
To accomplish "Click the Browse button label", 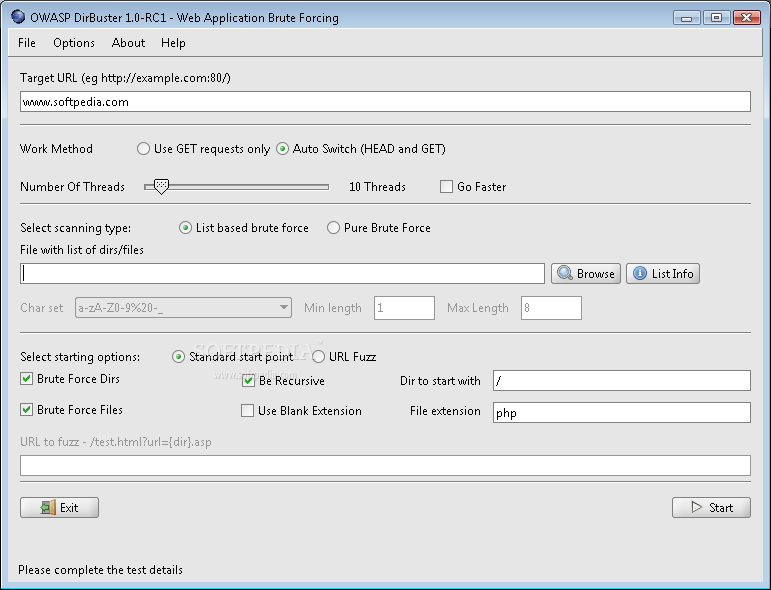I will 595,273.
